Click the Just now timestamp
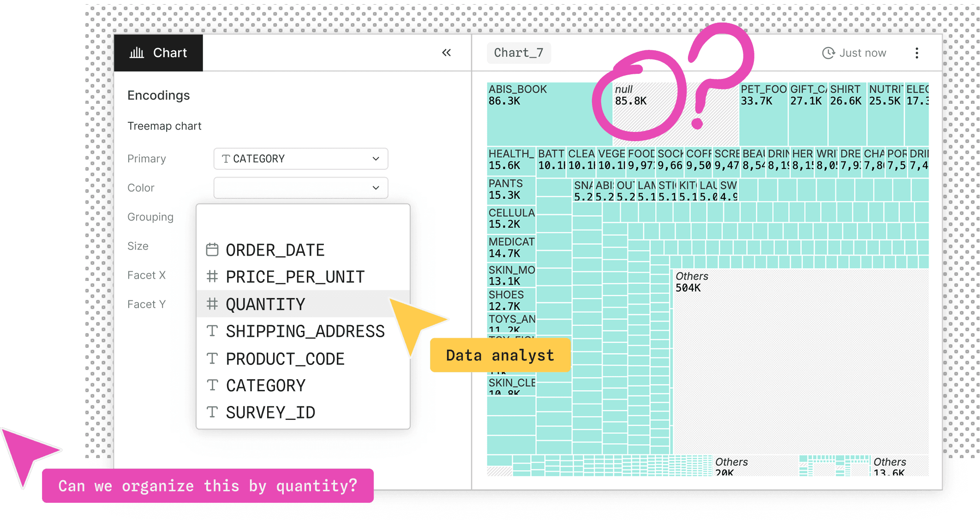This screenshot has width=980, height=531. point(862,53)
